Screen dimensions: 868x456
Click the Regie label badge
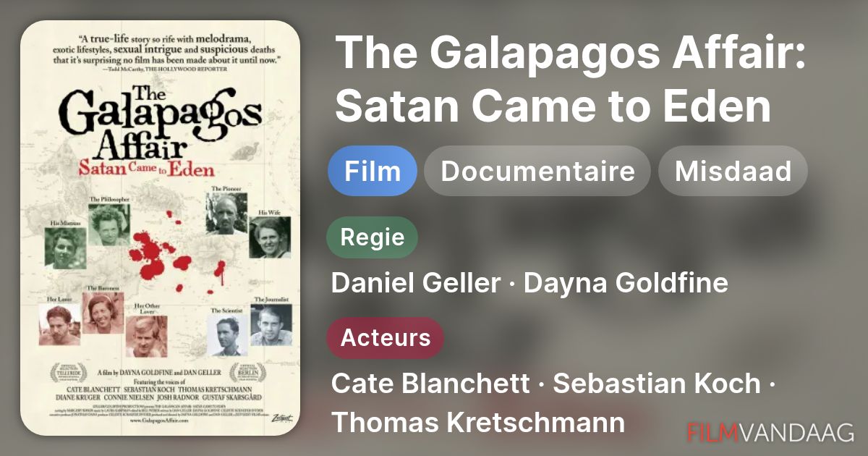click(373, 237)
